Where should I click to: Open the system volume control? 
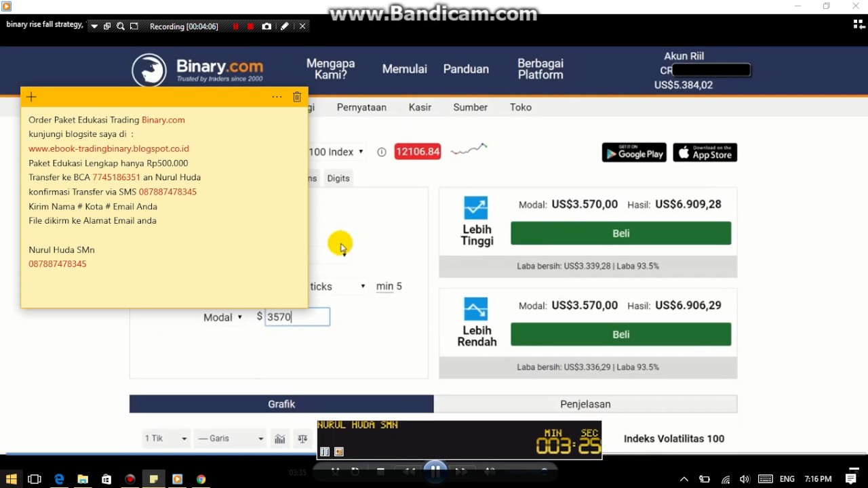(x=745, y=479)
